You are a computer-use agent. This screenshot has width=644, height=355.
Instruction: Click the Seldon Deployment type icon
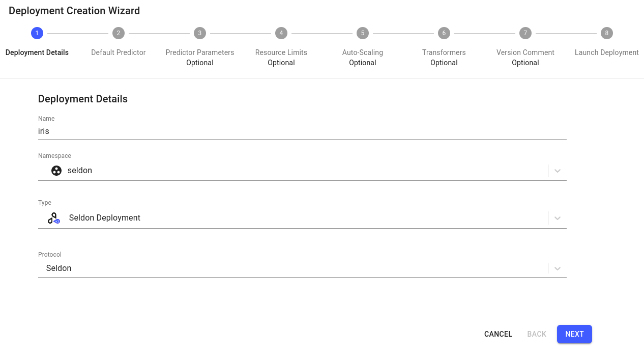(x=54, y=218)
